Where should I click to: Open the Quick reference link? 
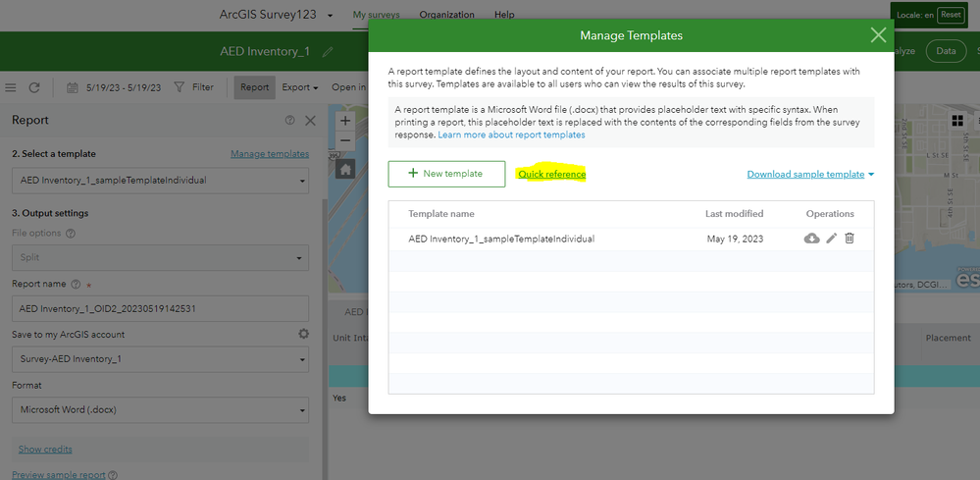552,175
